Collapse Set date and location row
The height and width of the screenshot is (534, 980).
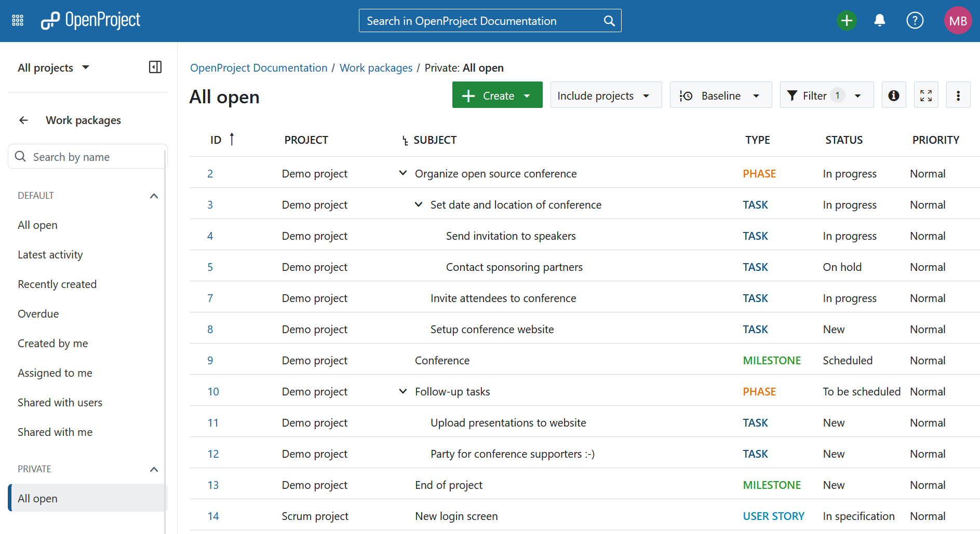tap(418, 204)
